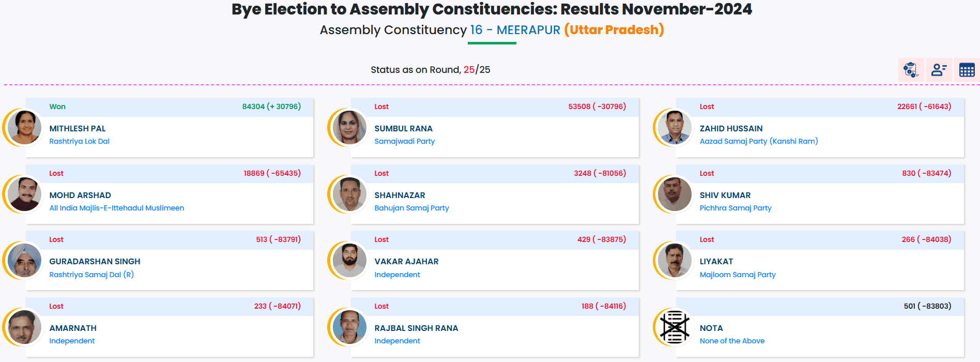The image size is (980, 362).
Task: Click the RAJBAL SINGH RANA candidate name
Action: [x=416, y=328]
